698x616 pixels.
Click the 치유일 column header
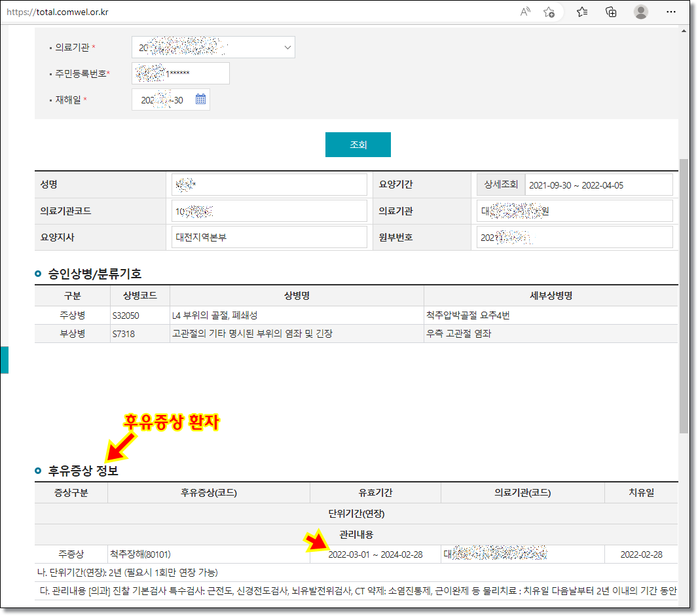(x=642, y=493)
